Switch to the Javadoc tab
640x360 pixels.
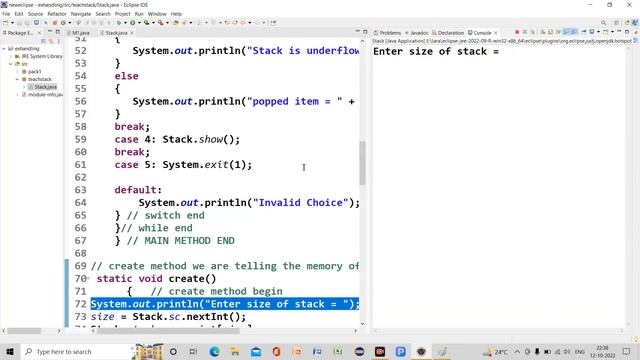click(x=416, y=33)
